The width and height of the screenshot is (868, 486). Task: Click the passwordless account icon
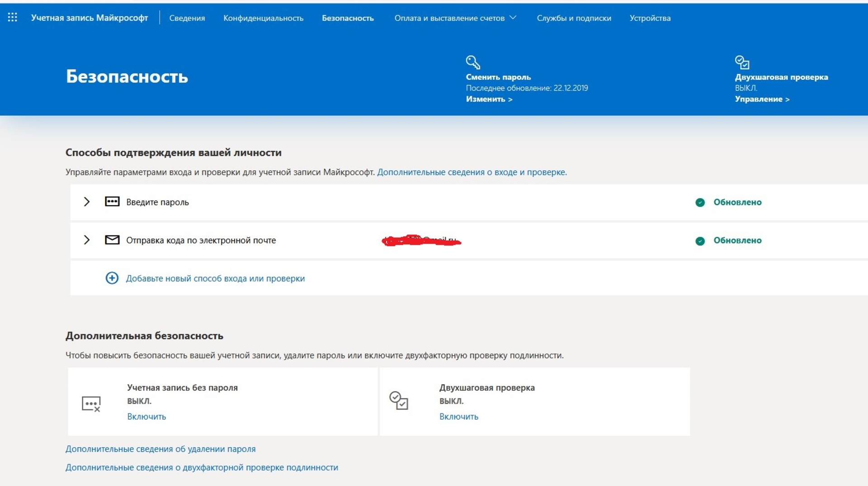(91, 404)
